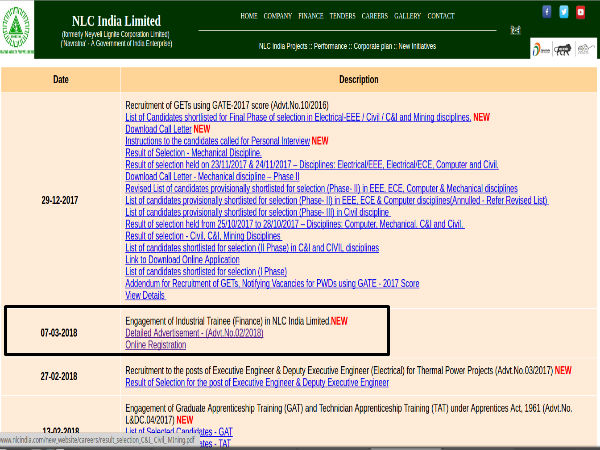Screen dimensions: 600x450
Task: Open the GALLERY menu
Action: coord(407,16)
